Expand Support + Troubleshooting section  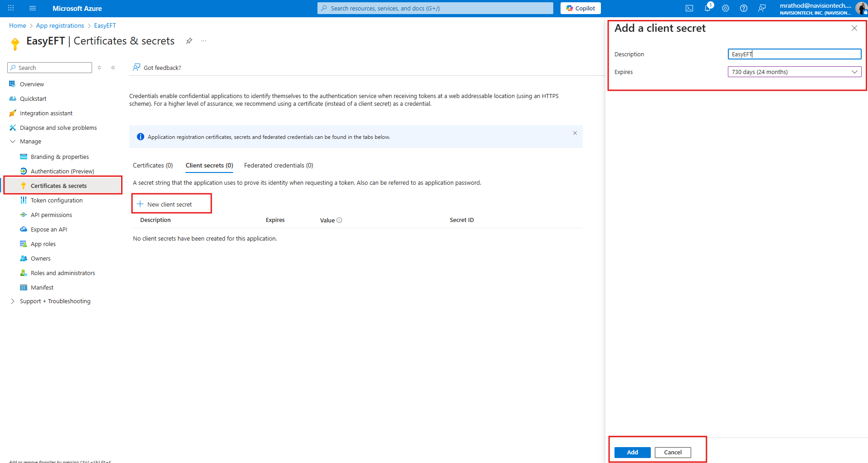pos(13,301)
